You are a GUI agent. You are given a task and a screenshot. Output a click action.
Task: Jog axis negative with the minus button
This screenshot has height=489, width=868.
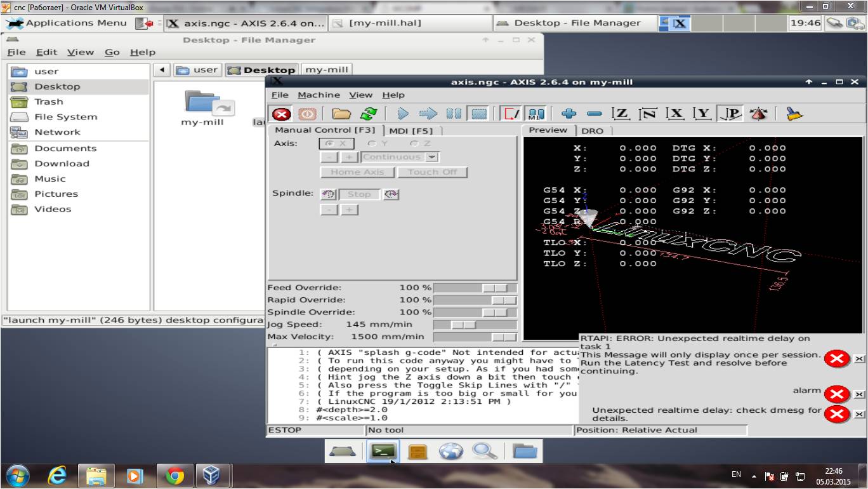click(x=329, y=157)
